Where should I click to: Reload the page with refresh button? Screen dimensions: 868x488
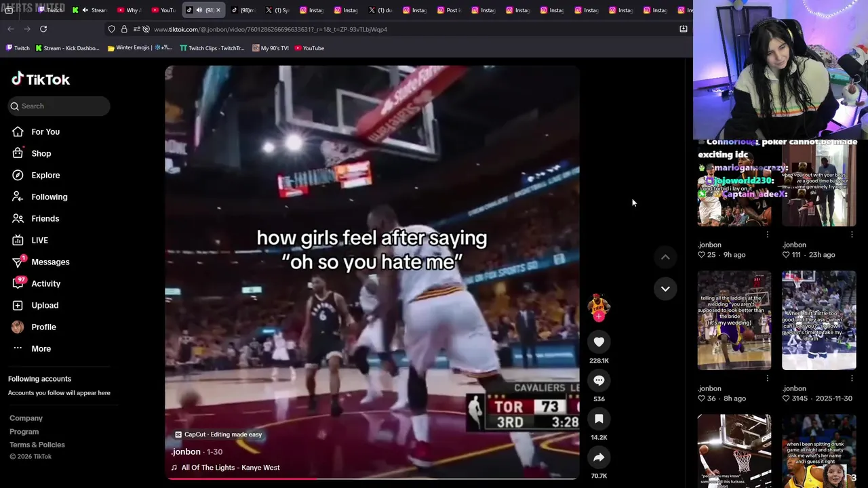pyautogui.click(x=43, y=29)
